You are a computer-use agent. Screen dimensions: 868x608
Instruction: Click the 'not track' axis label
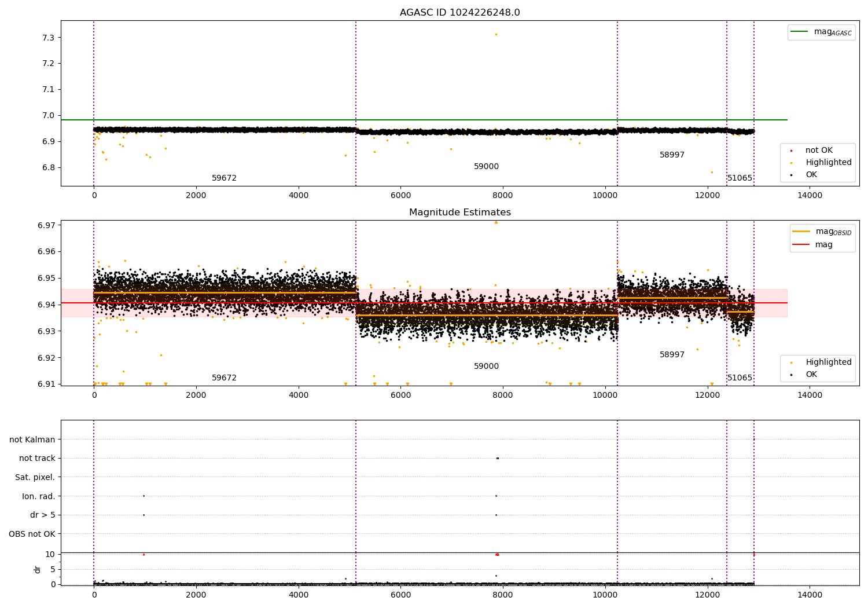(x=37, y=459)
